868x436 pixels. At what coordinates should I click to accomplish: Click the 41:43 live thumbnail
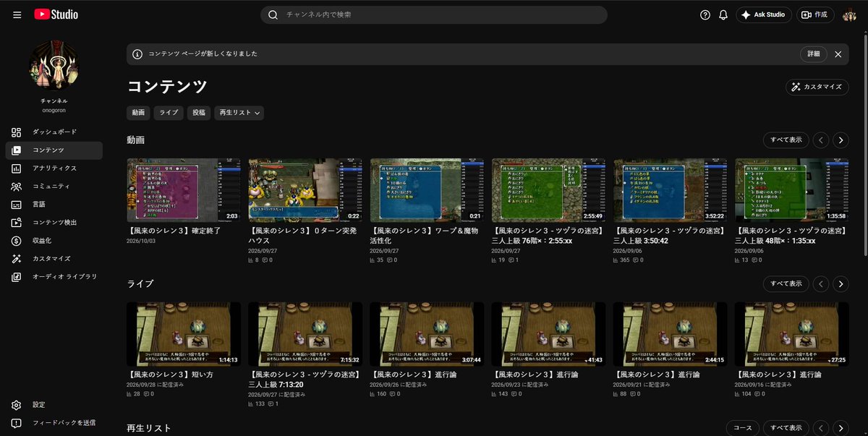point(548,334)
